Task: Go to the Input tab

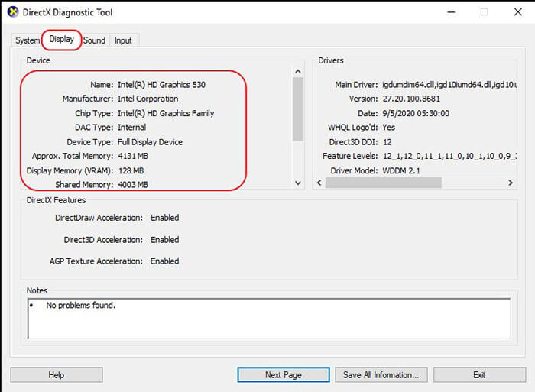Action: pos(123,40)
